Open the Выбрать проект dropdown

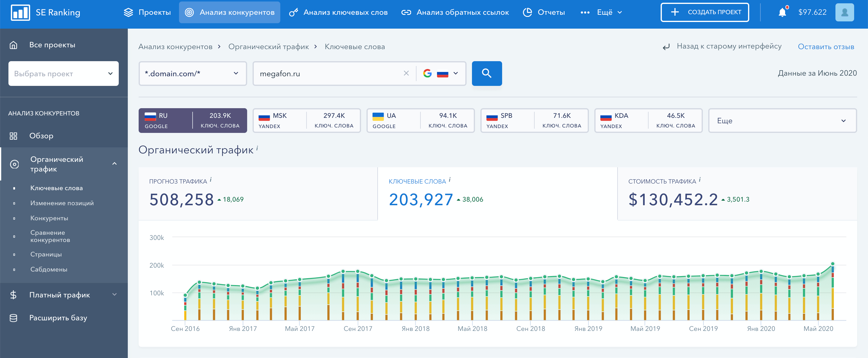pyautogui.click(x=63, y=74)
